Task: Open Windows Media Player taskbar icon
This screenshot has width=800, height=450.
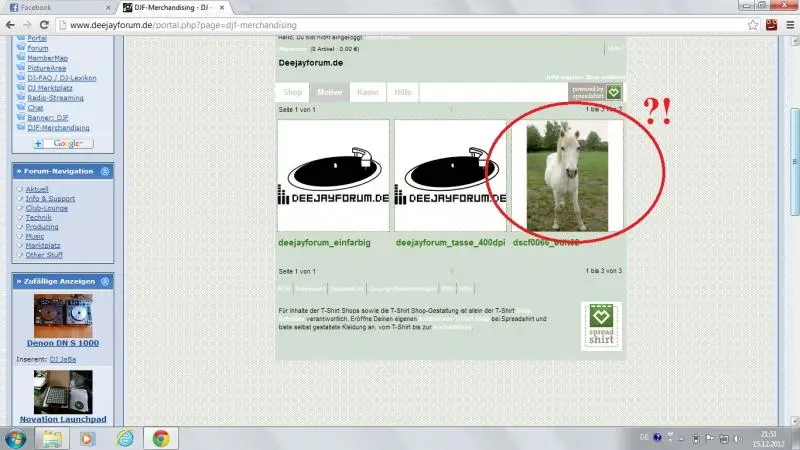Action: pos(87,439)
